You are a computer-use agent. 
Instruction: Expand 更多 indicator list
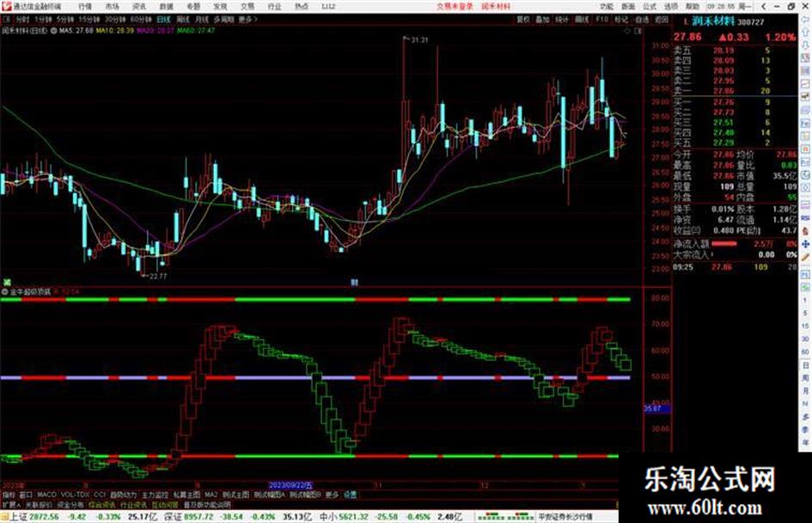pos(332,495)
